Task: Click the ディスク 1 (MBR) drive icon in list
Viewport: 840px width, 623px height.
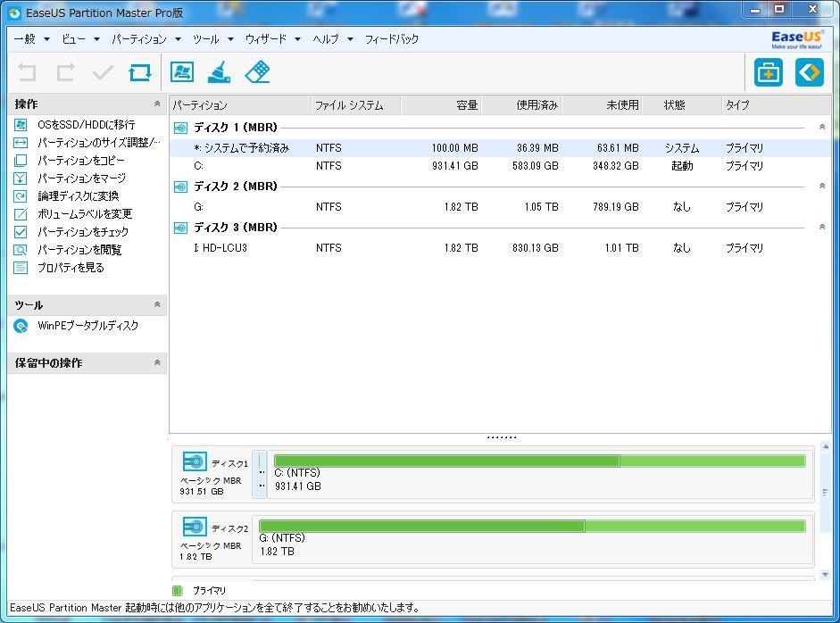Action: coord(180,128)
